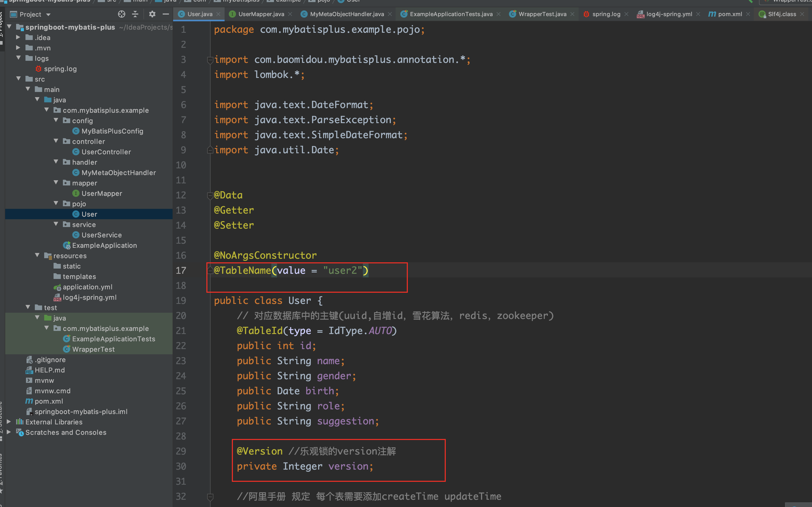The height and width of the screenshot is (507, 812).
Task: Switch to the WrapperTest.java tab
Action: coord(542,14)
